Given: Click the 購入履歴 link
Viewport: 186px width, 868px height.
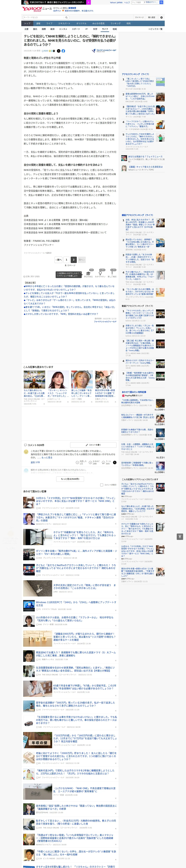Looking at the screenshot, I should (x=152, y=18).
